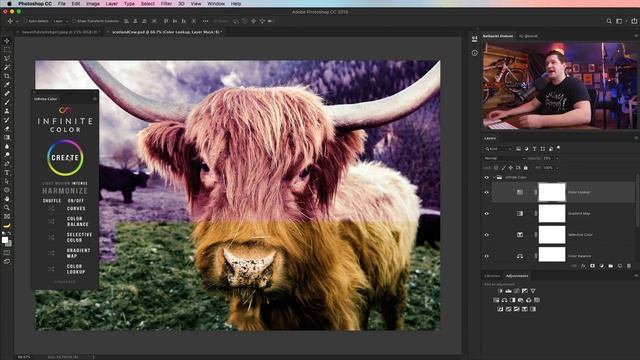This screenshot has height=360, width=640.
Task: Select the Magic Wand tool
Action: [x=7, y=67]
